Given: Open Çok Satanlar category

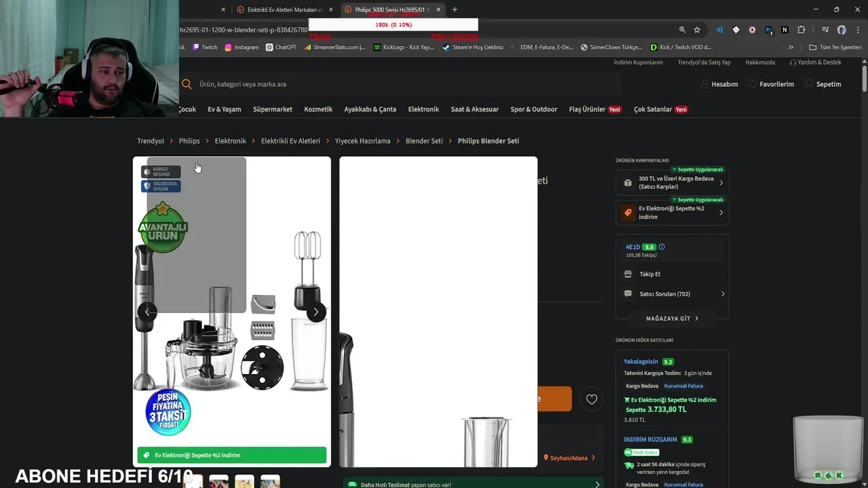Looking at the screenshot, I should pyautogui.click(x=660, y=109).
